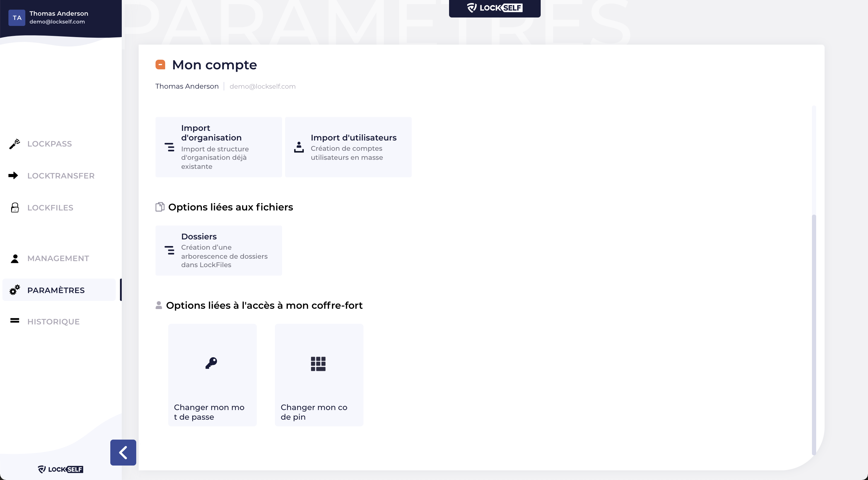The width and height of the screenshot is (868, 480).
Task: Click the content panel scrollbar thumb
Action: 814,334
